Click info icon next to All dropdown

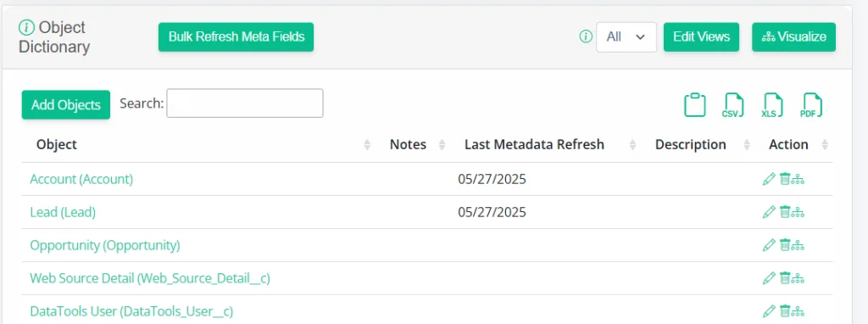tap(586, 36)
